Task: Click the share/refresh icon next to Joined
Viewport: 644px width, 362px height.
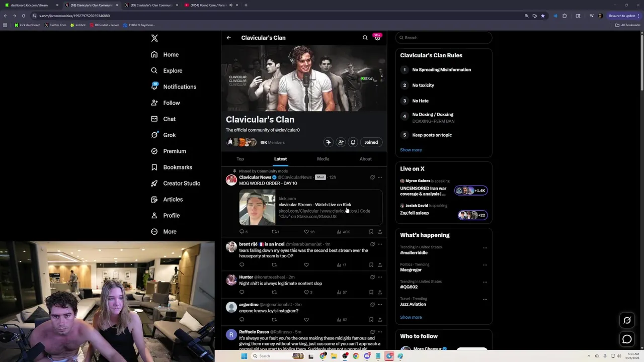Action: [353, 142]
